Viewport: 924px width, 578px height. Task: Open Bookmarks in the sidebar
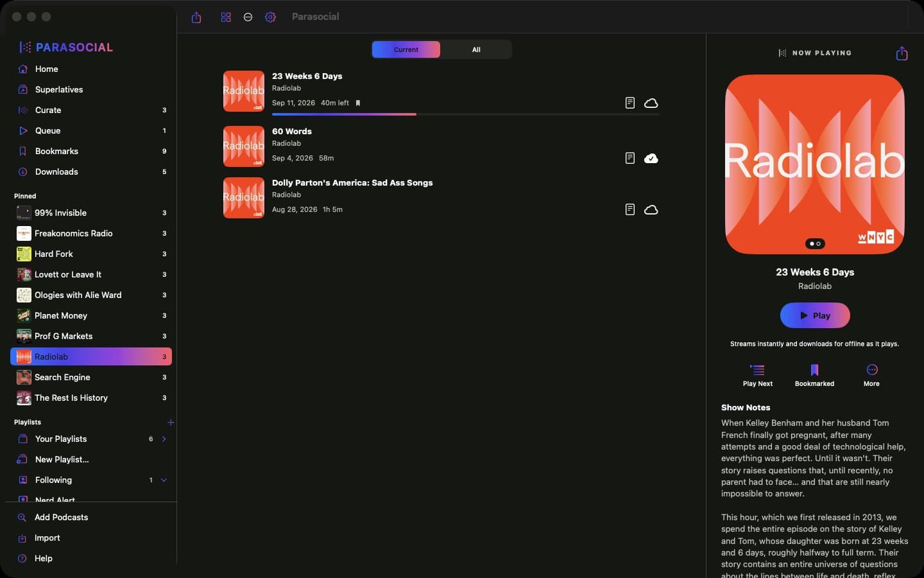pos(91,151)
